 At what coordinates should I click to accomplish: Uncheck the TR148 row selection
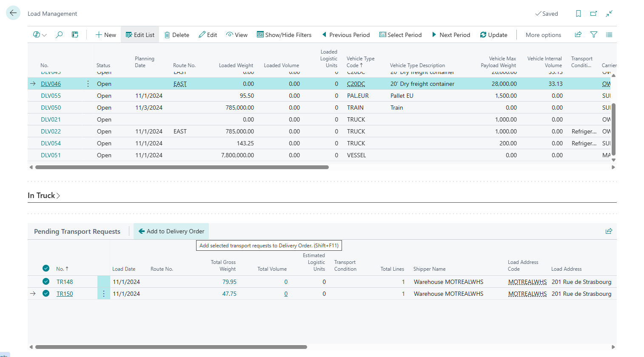[46, 281]
